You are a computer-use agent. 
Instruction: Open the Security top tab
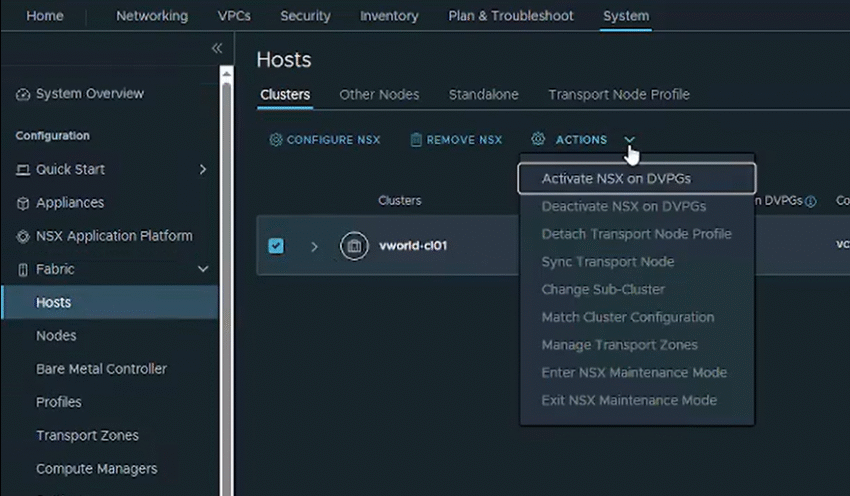click(x=305, y=16)
